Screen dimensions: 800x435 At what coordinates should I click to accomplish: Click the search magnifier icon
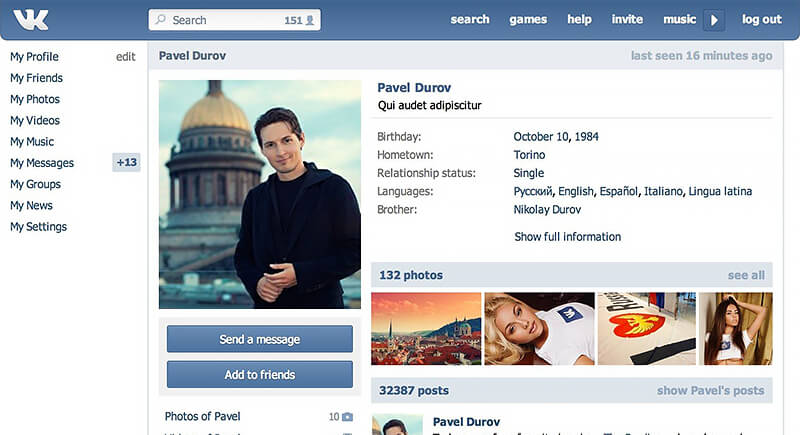point(161,19)
